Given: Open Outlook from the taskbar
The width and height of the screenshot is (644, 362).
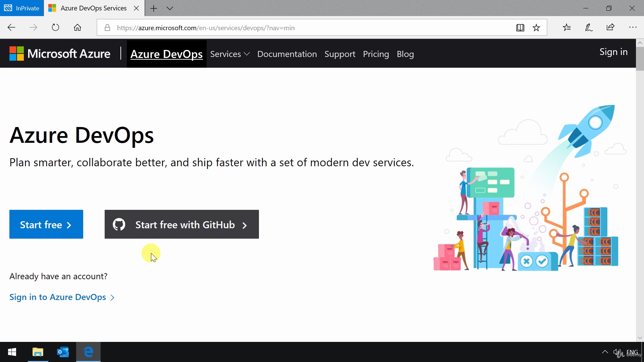Looking at the screenshot, I should tap(63, 352).
